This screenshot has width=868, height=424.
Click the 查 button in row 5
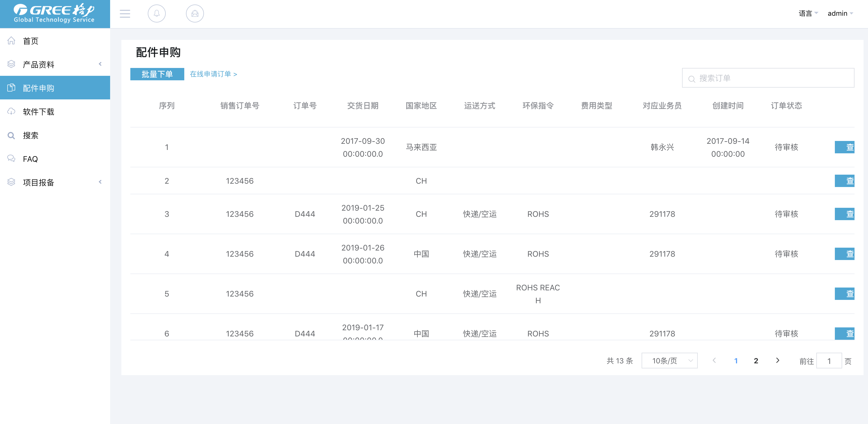pos(844,294)
